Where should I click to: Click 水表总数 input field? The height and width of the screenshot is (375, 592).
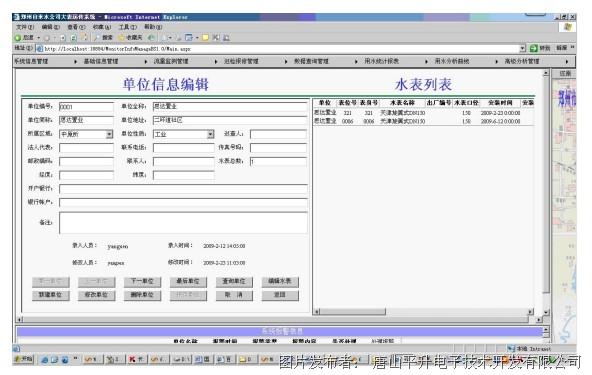click(x=278, y=162)
